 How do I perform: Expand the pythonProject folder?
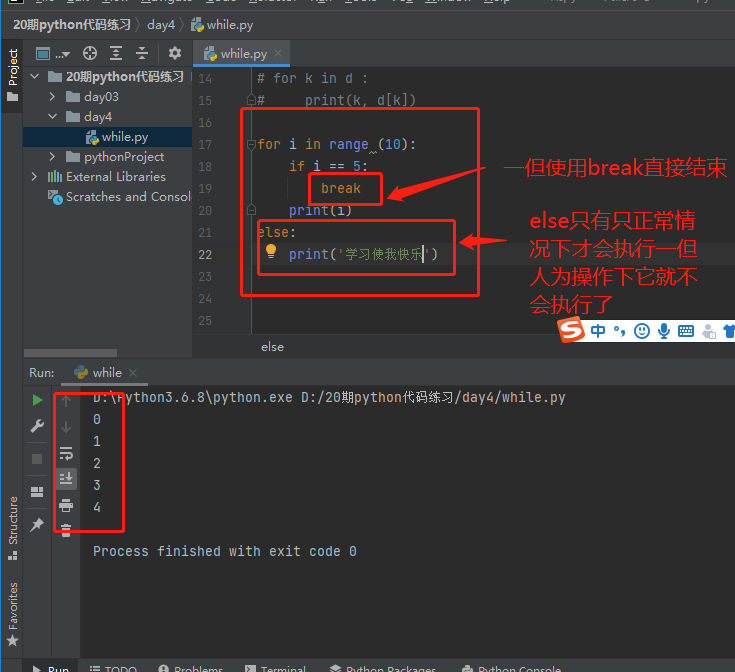click(x=52, y=157)
